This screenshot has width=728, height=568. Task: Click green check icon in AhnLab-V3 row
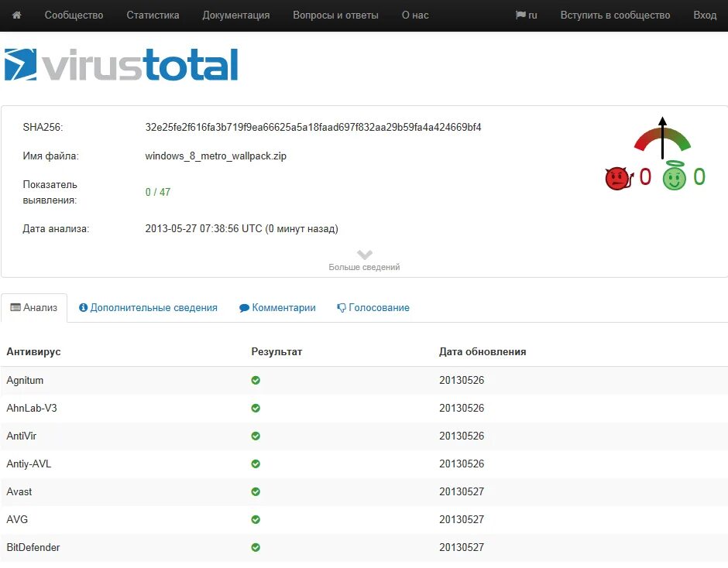pos(256,409)
